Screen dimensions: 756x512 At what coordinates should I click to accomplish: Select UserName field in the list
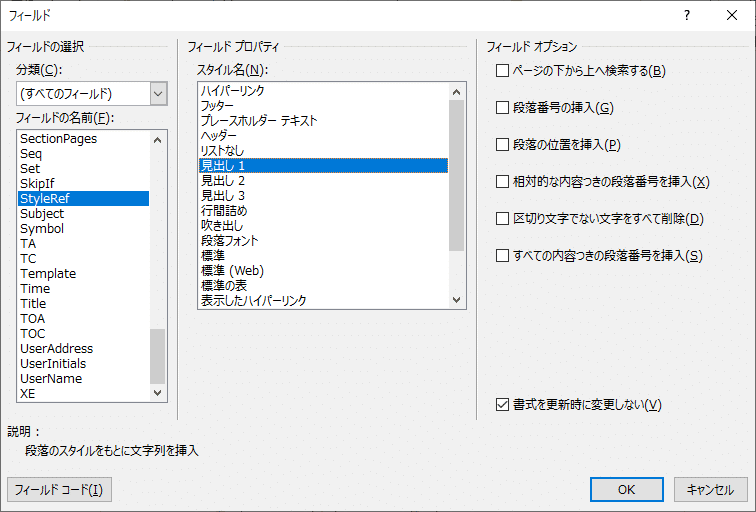(x=51, y=379)
